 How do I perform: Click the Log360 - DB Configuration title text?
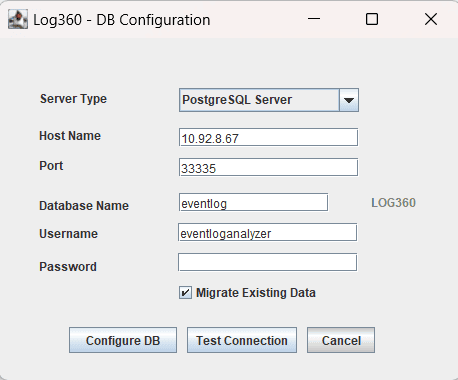click(122, 20)
